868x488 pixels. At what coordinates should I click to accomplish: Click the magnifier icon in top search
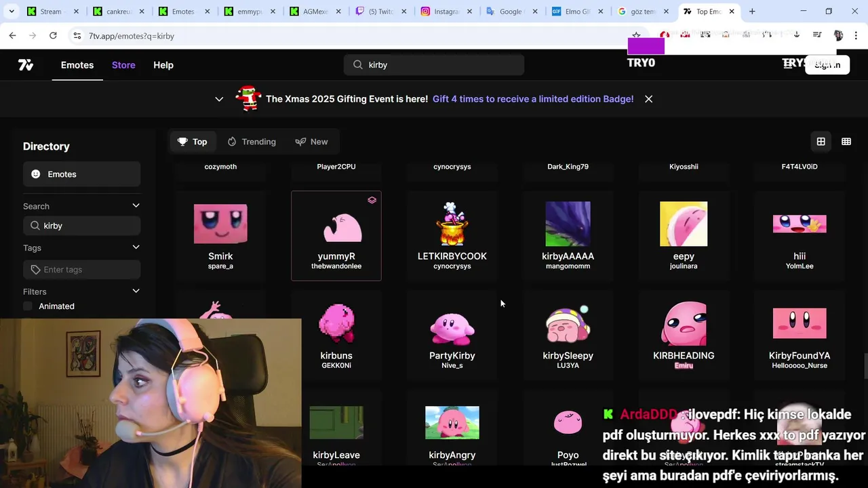(357, 65)
